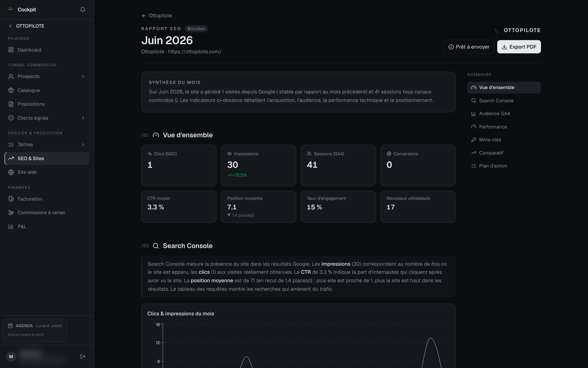Viewport: 588px width, 368px height.
Task: Jump to Comparatif in Sommaire
Action: tap(504, 153)
